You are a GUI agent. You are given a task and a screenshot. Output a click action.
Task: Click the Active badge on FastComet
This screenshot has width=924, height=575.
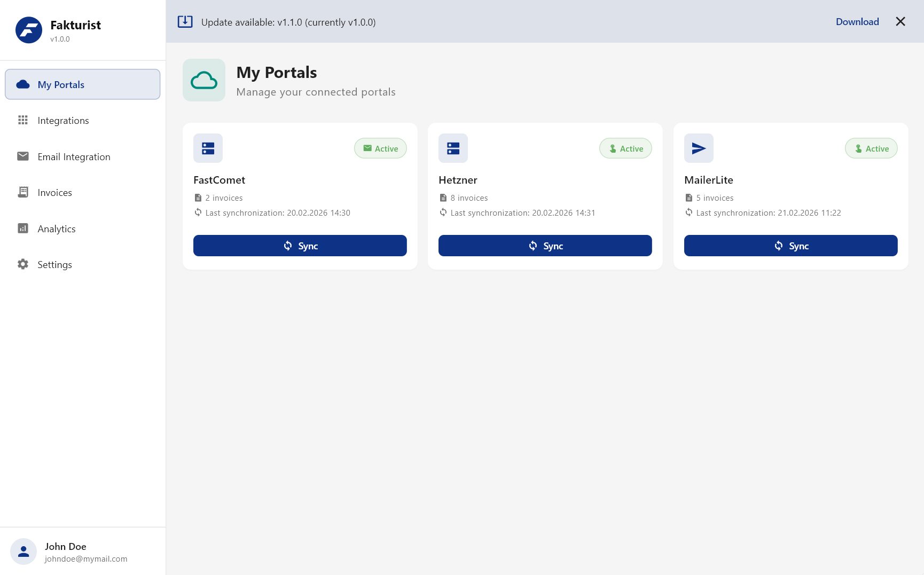coord(380,148)
